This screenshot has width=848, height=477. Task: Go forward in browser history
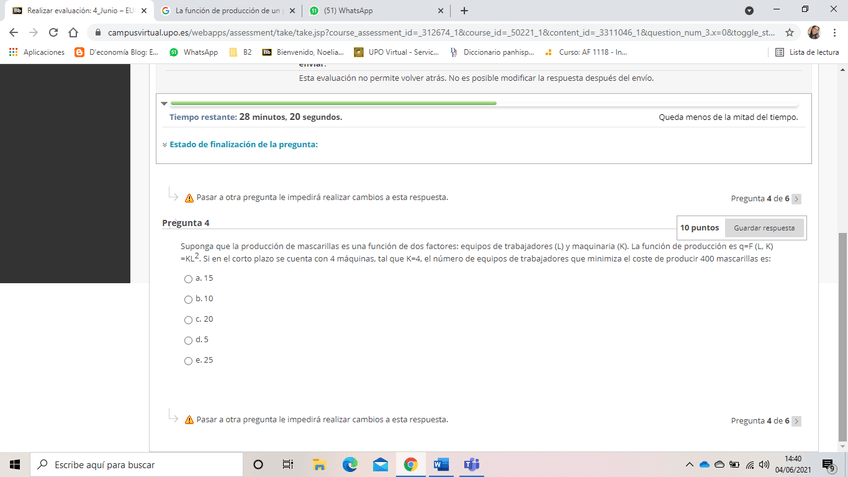34,32
